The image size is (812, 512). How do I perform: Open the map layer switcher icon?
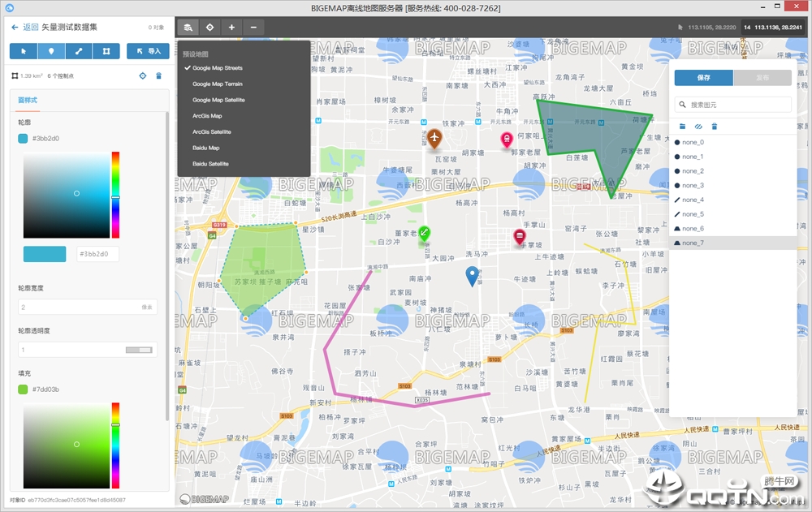click(188, 27)
